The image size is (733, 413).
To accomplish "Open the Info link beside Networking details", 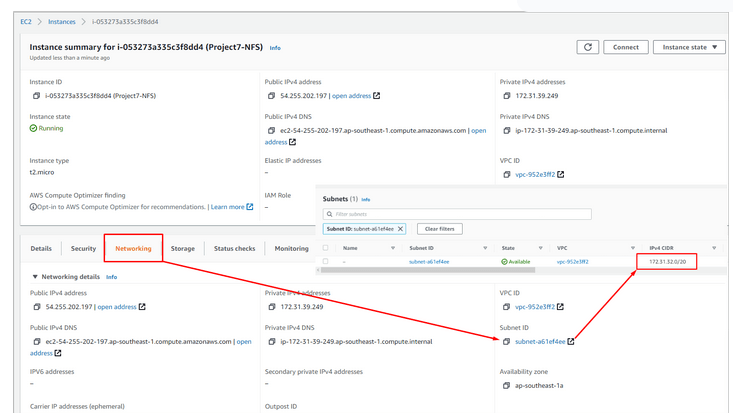I will [x=111, y=277].
